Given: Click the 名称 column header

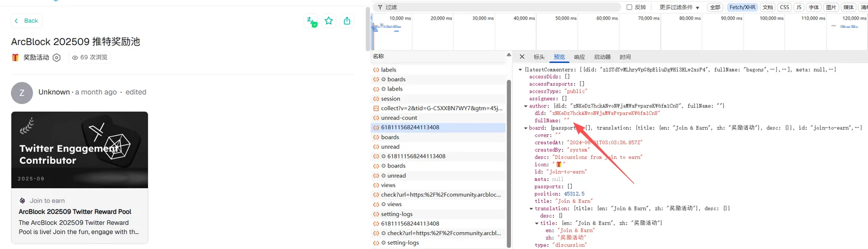Looking at the screenshot, I should (438, 56).
